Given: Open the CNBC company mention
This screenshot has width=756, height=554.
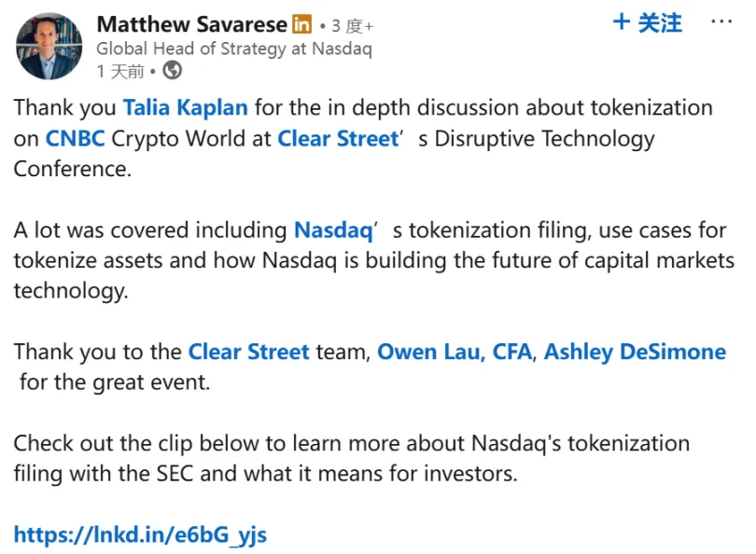Looking at the screenshot, I should point(75,139).
